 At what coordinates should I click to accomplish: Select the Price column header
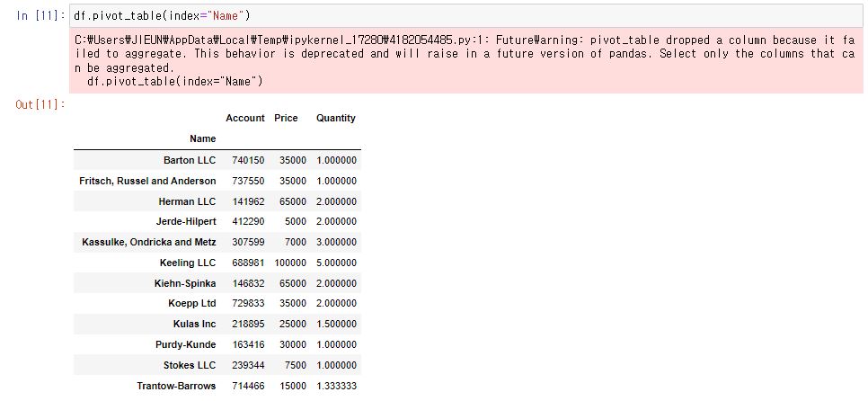[286, 118]
